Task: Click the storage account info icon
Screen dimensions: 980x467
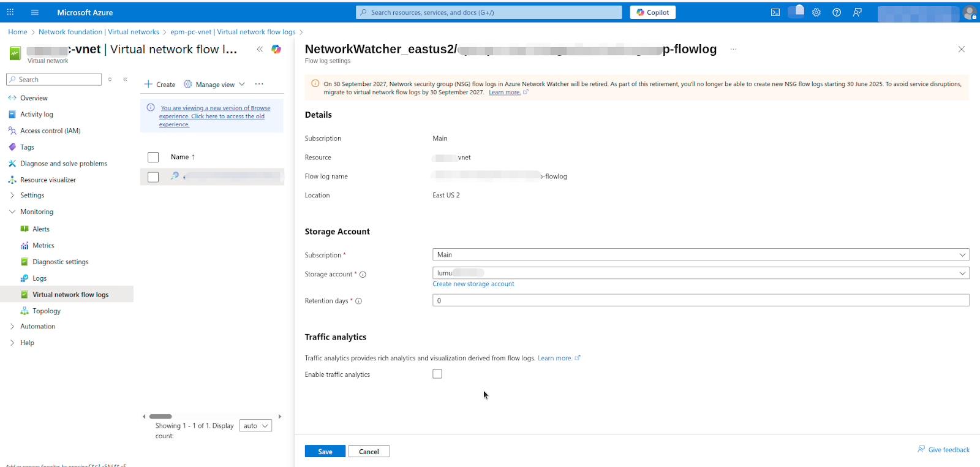Action: pos(363,275)
